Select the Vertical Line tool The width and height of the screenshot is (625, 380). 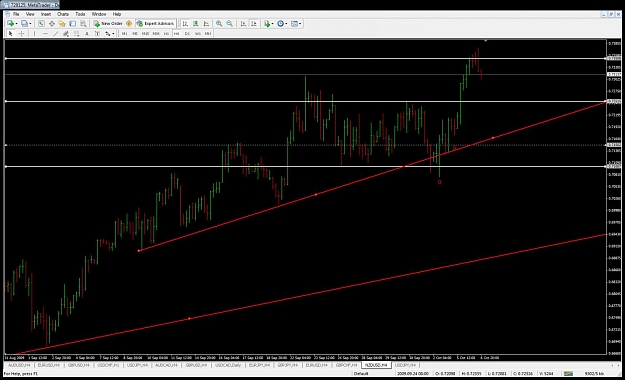34,33
